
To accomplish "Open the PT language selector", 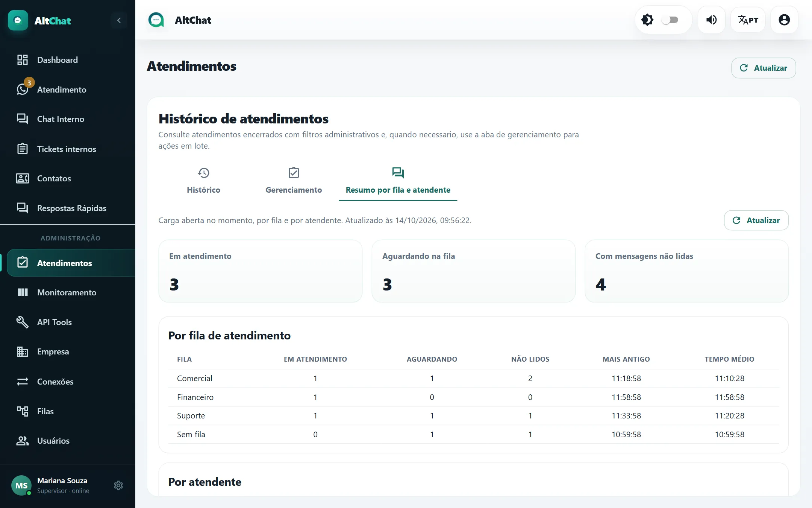I will 748,20.
